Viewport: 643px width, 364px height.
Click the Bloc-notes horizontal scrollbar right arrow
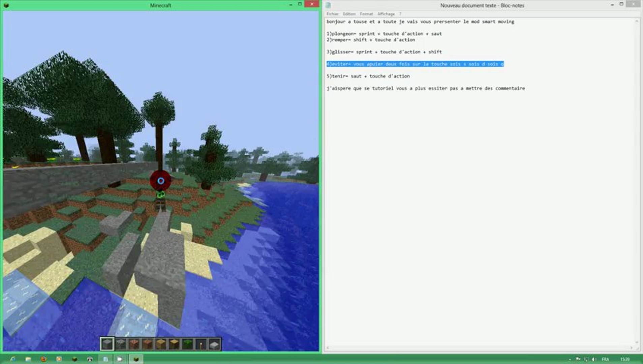coord(631,348)
